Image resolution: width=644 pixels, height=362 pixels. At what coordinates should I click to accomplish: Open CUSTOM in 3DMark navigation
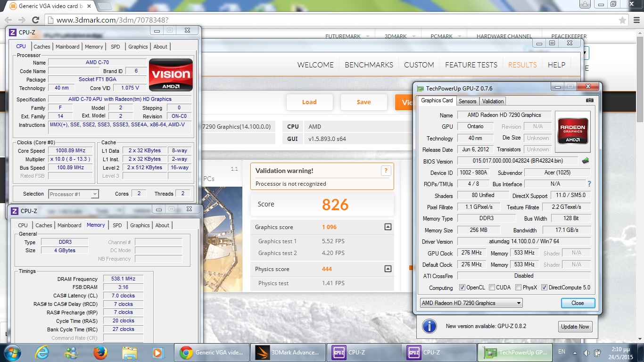(419, 65)
